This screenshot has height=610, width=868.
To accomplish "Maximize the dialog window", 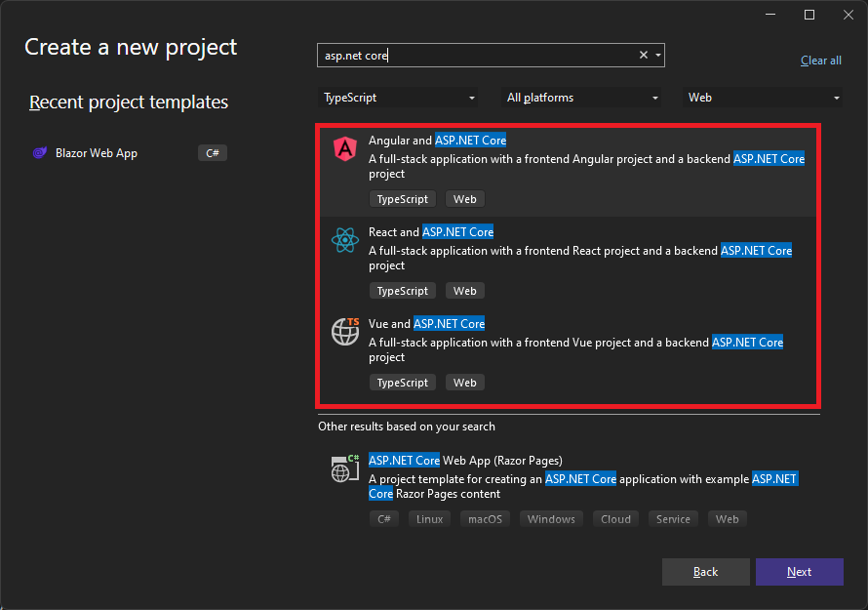I will (809, 15).
